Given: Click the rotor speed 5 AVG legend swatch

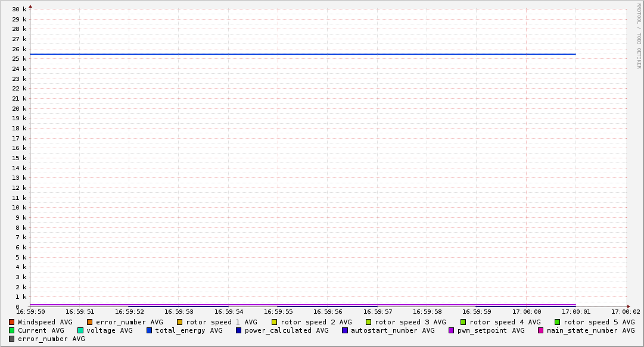Looking at the screenshot, I should click(558, 322).
